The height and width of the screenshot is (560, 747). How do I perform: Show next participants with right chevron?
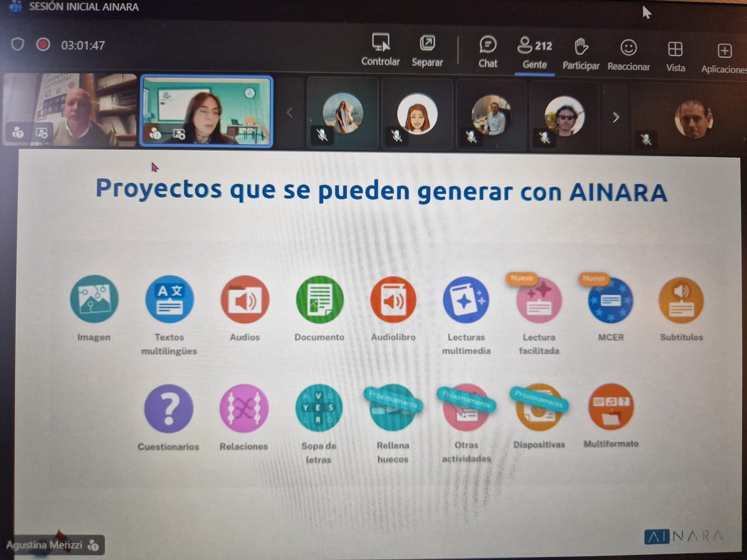(x=616, y=117)
